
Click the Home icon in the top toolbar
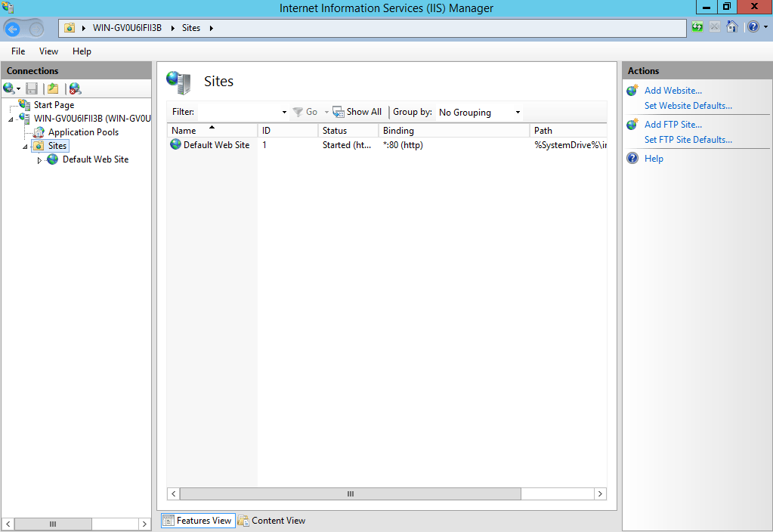[732, 26]
